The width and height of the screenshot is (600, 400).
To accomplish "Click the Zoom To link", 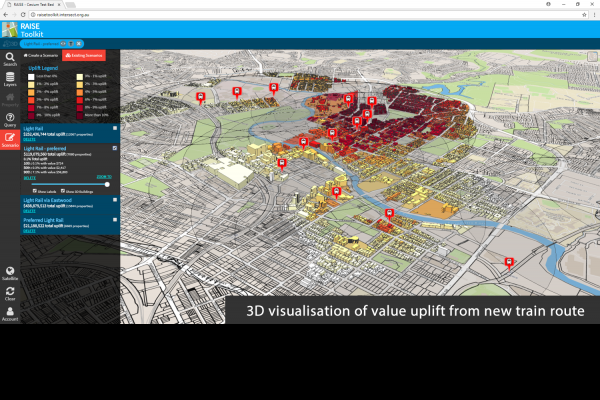I will 103,175.
